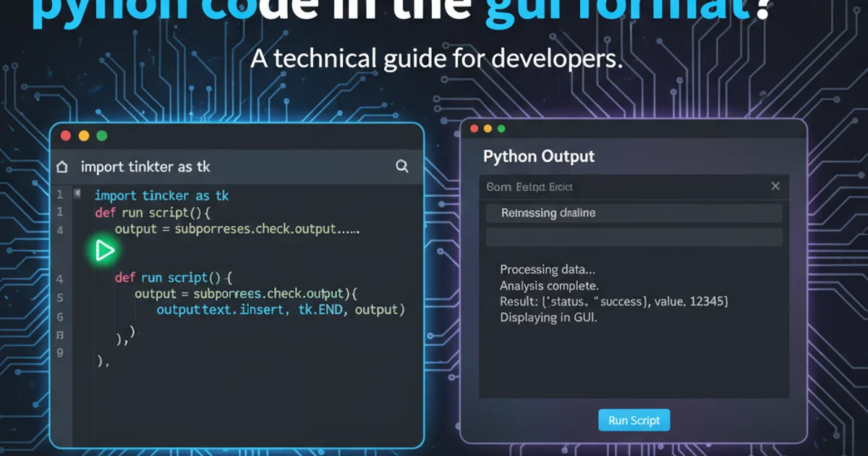Click the green dot on the code editor titlebar
Image resolution: width=868 pixels, height=456 pixels.
[101, 135]
